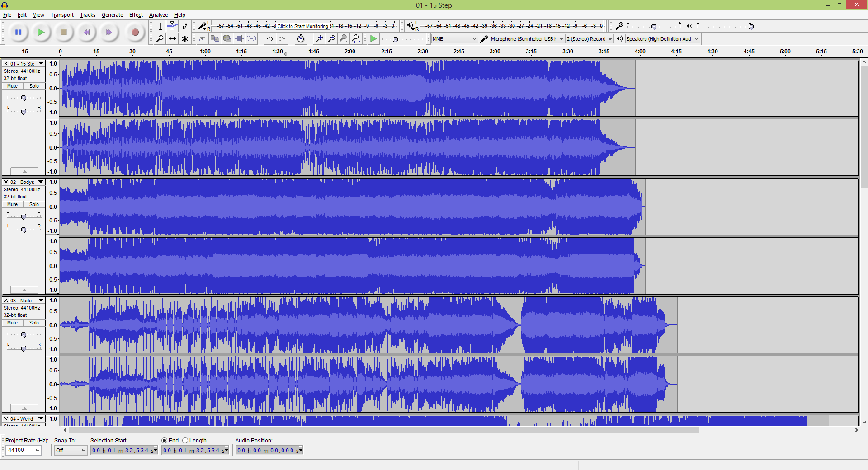Viewport: 868px width, 470px height.
Task: Open the 03 - Nude track menu arrow
Action: (41, 301)
